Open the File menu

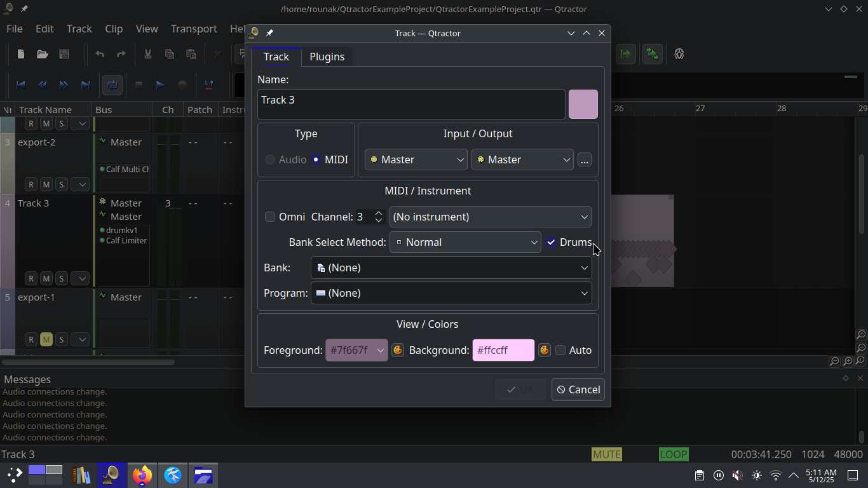(15, 29)
